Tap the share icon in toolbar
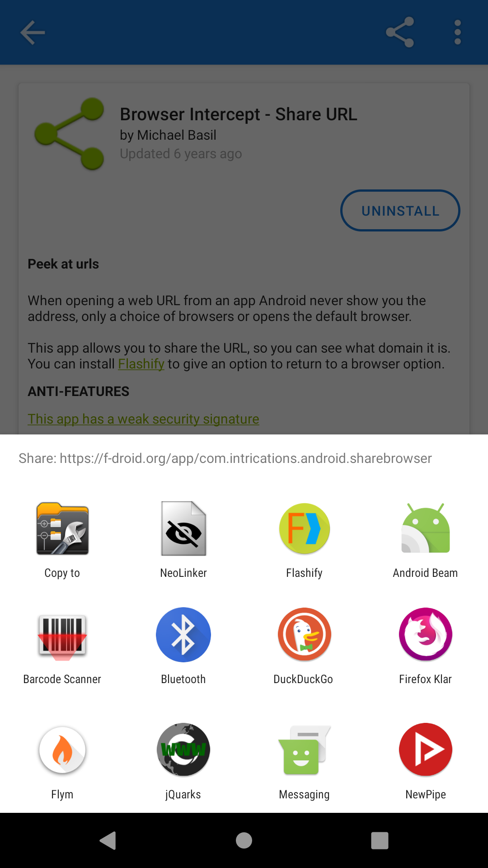The height and width of the screenshot is (868, 488). 400,33
